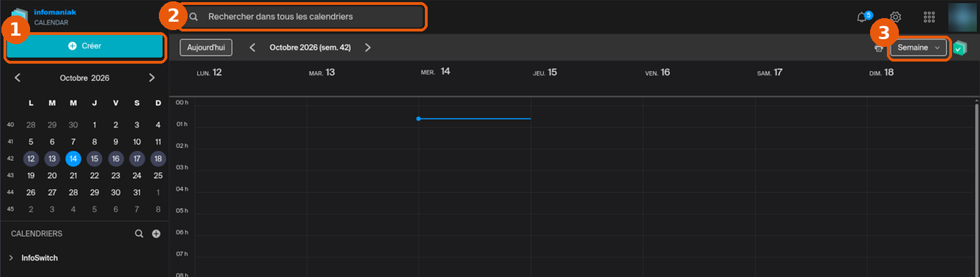This screenshot has height=277, width=980.
Task: Click the SAM. 17 column header
Action: [x=770, y=72]
